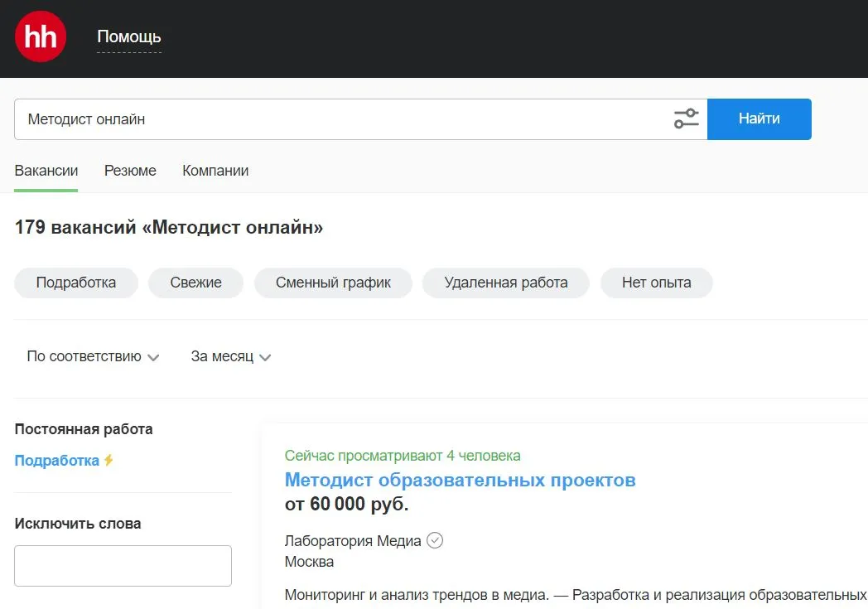
Task: Click the verified checkmark beside Лаборатория Медиа
Action: click(435, 540)
